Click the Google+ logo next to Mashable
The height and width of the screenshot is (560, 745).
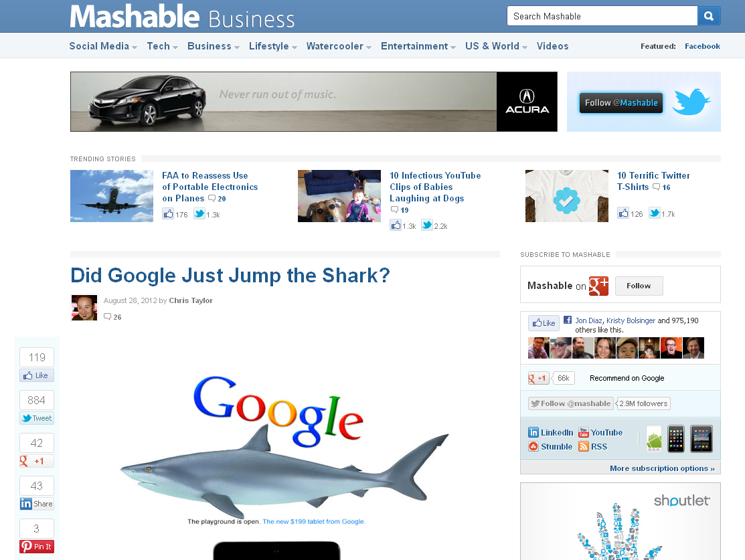[598, 286]
